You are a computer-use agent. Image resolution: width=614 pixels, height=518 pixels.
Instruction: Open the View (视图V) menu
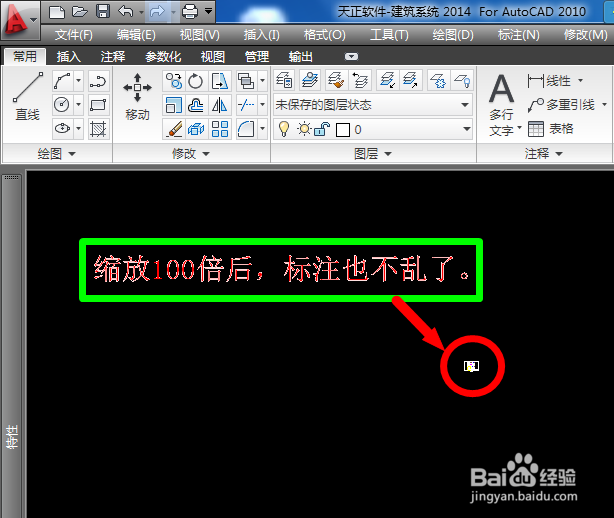[200, 35]
